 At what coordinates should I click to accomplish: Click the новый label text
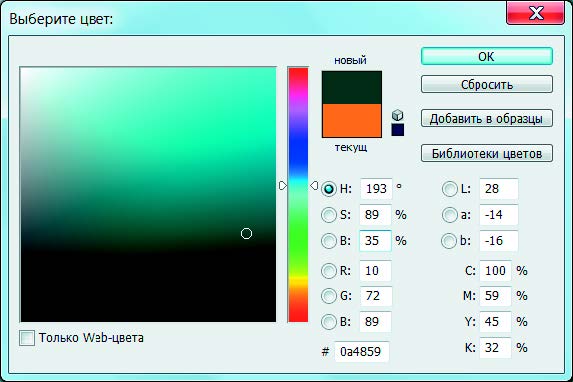pos(350,60)
